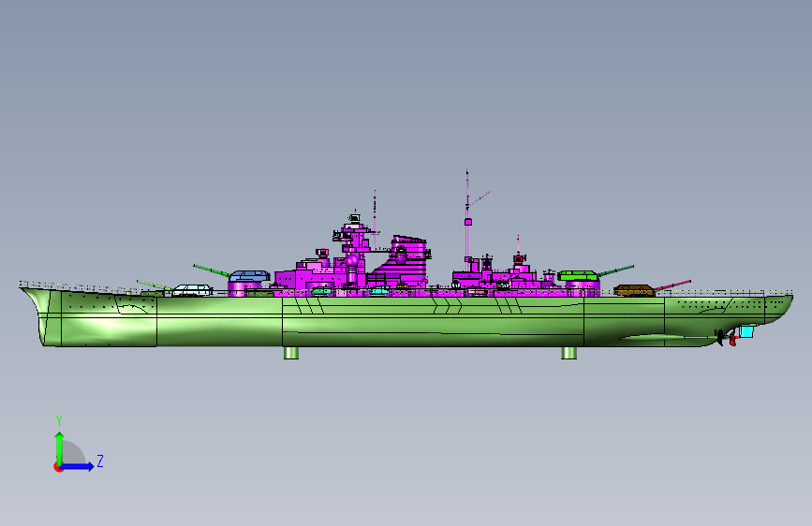The image size is (812, 526).
Task: Click the Y label on the triad
Action: tap(59, 421)
